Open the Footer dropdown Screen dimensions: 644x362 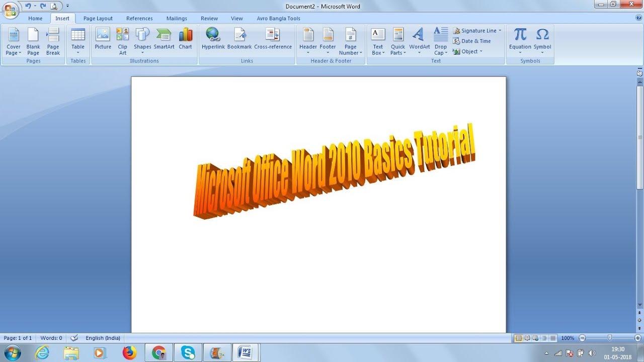pyautogui.click(x=328, y=41)
